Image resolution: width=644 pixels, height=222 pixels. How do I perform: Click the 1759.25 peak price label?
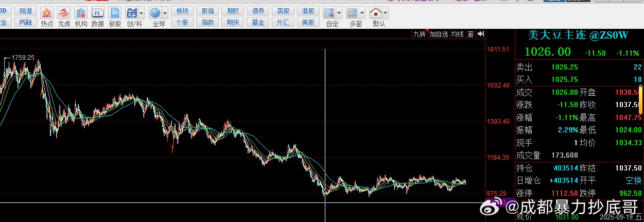[23, 58]
